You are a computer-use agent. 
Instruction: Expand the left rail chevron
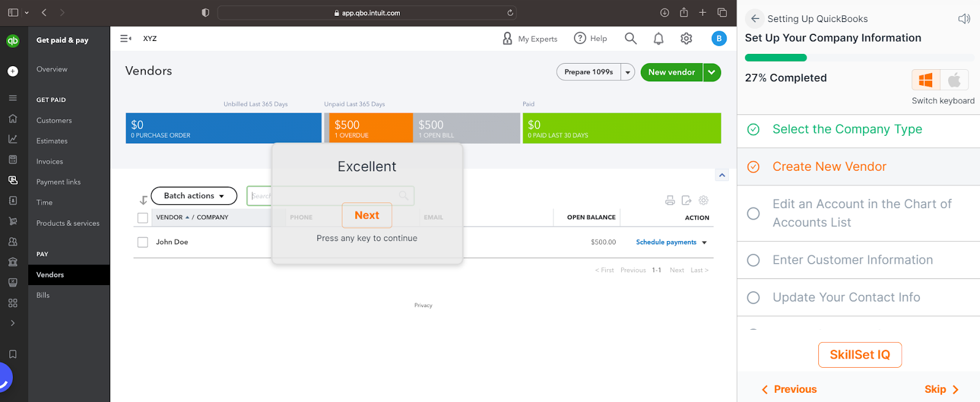coord(13,323)
